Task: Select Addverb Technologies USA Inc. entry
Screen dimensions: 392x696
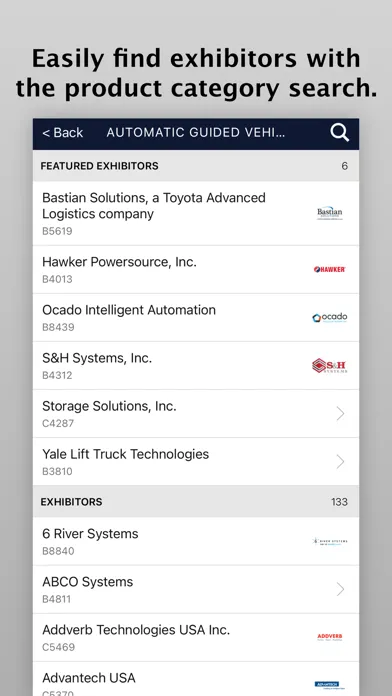Action: pyautogui.click(x=196, y=637)
